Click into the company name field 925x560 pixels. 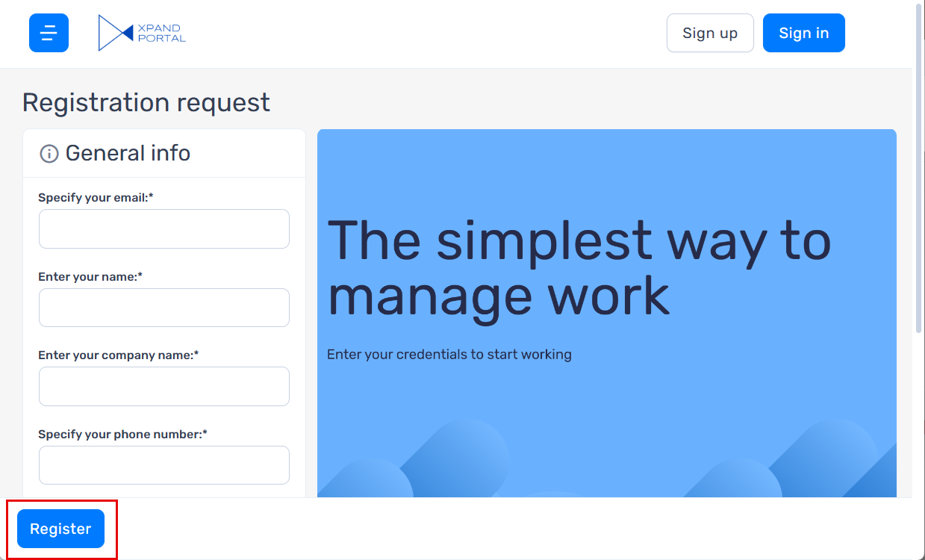(x=164, y=386)
